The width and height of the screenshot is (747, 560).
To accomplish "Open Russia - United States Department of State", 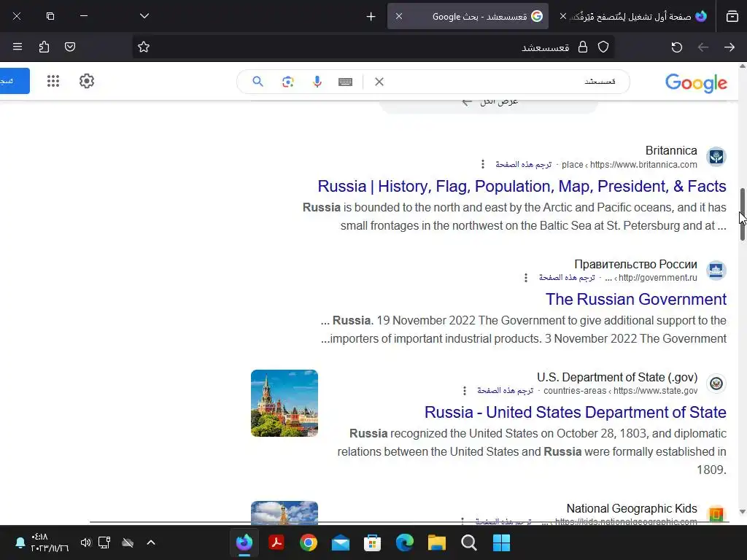I will [576, 413].
